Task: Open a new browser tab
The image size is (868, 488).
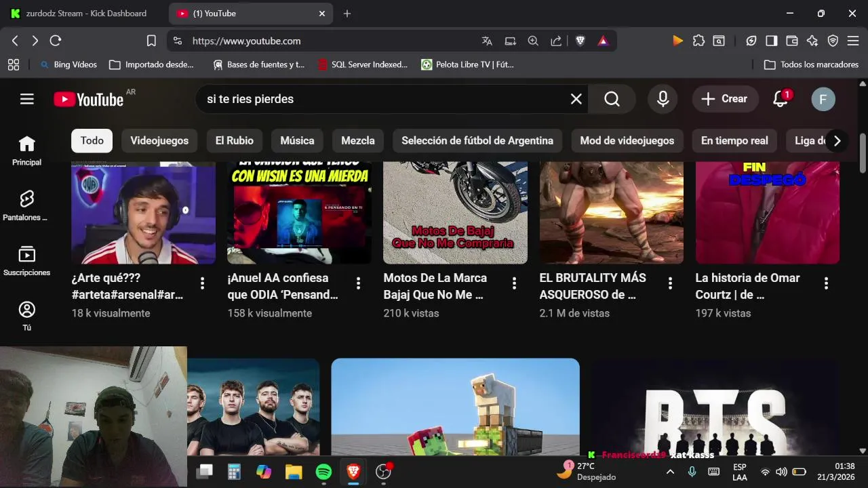Action: click(x=347, y=14)
